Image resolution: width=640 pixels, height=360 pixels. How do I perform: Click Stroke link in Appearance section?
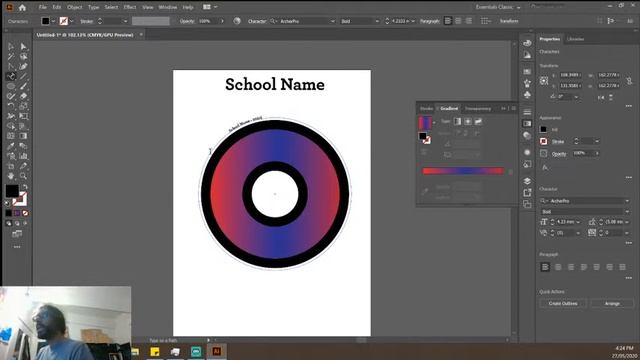(x=558, y=142)
